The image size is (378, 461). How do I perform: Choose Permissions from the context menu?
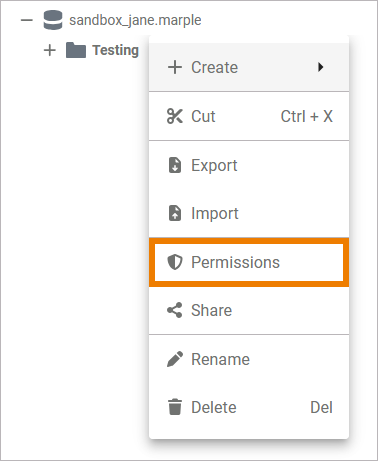click(249, 262)
